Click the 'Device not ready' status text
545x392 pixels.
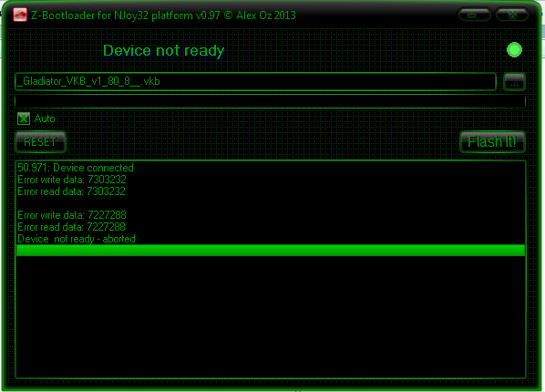pyautogui.click(x=164, y=51)
